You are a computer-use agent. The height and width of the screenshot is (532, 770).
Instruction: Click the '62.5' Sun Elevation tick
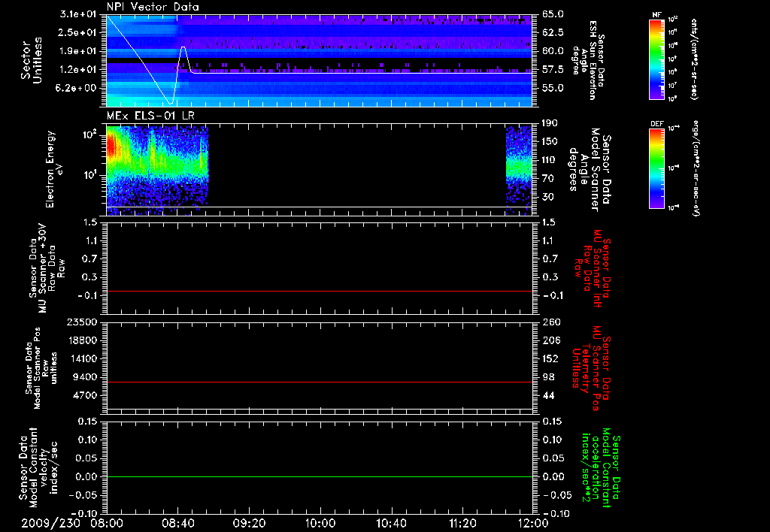(553, 32)
